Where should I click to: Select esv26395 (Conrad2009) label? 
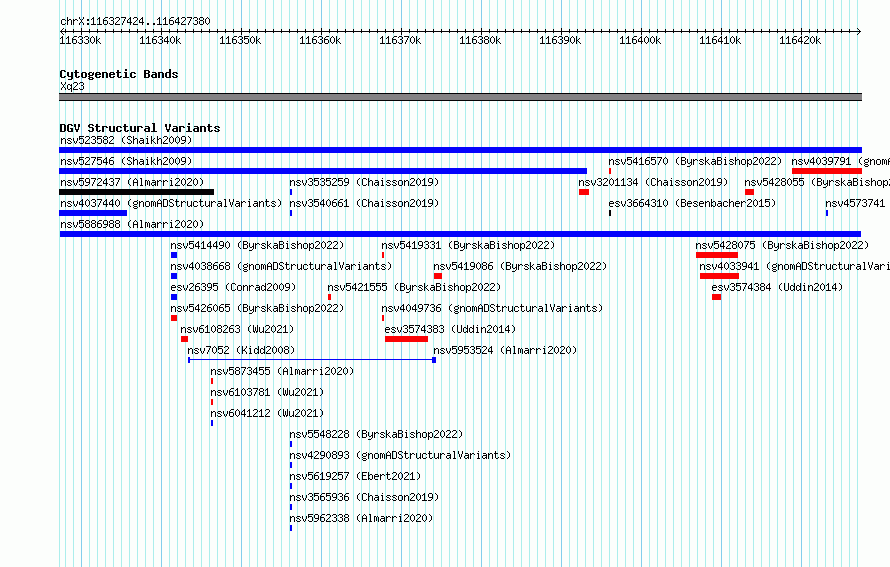233,287
